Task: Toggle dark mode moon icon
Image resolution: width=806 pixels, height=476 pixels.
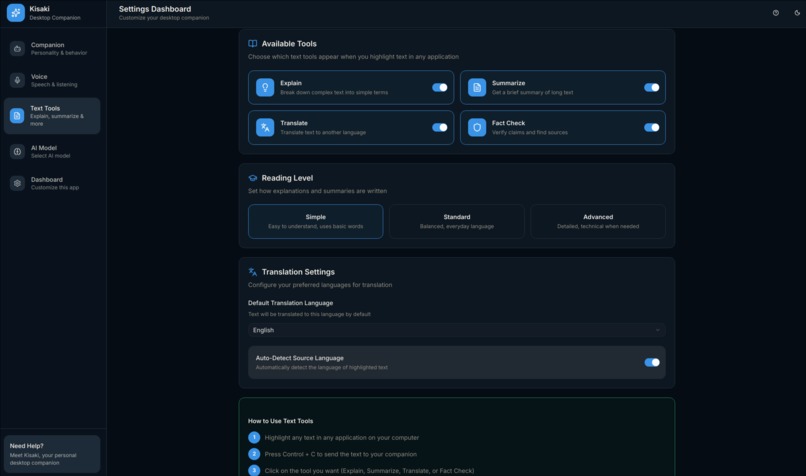Action: tap(797, 13)
